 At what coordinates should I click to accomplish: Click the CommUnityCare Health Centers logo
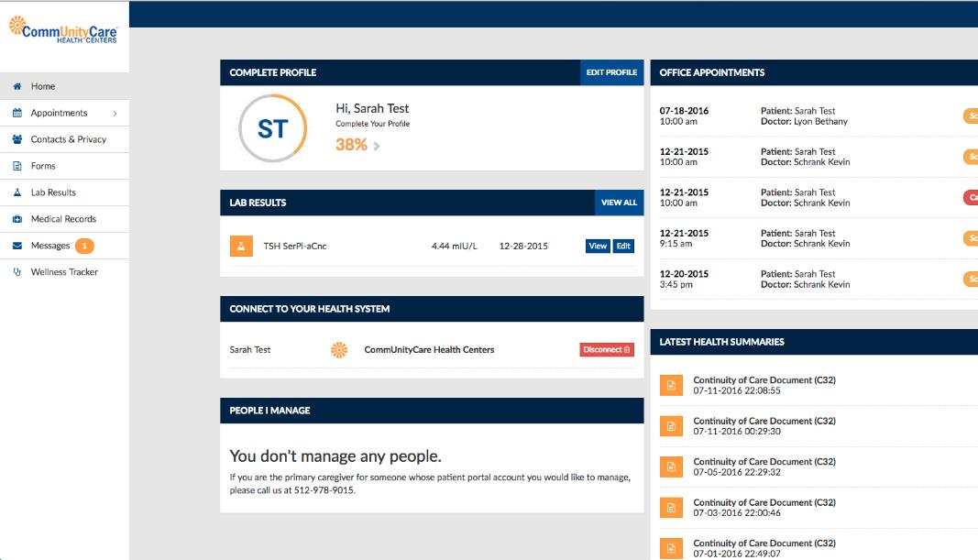62,29
